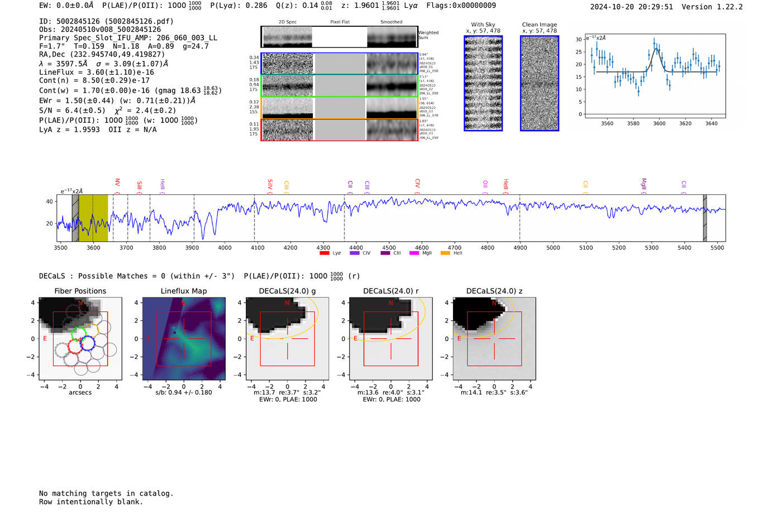Click the Lineflux Map image
782x532 pixels.
pyautogui.click(x=184, y=339)
